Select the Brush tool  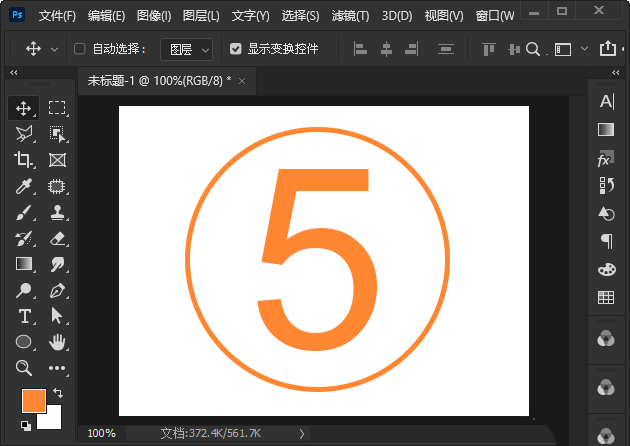(x=24, y=212)
